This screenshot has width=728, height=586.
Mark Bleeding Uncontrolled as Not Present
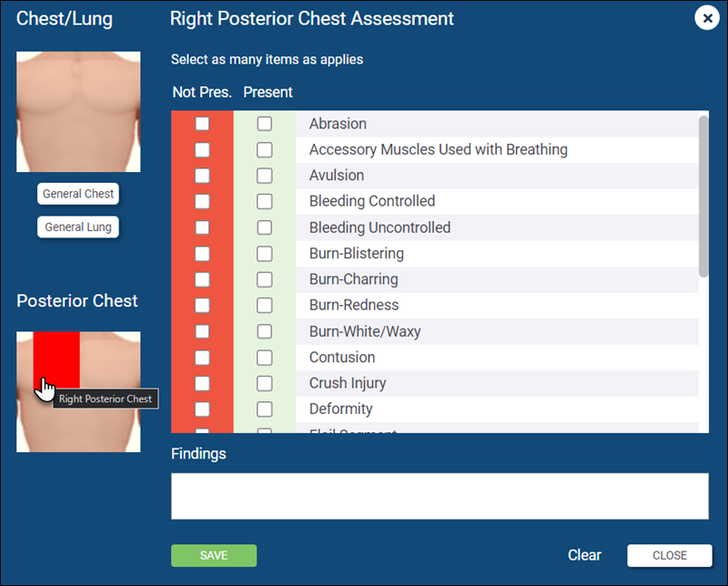(202, 227)
